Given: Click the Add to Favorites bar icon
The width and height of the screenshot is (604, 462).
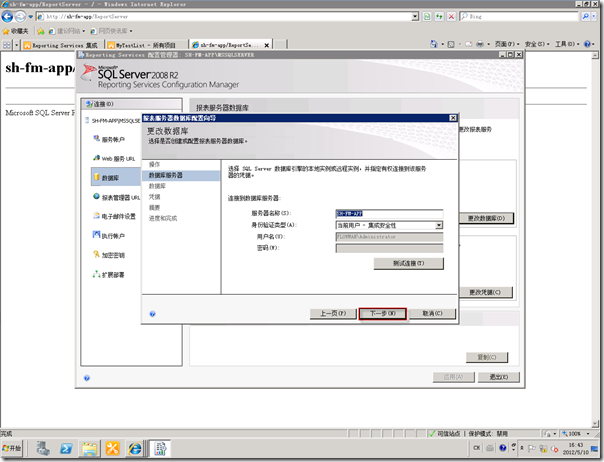Looking at the screenshot, I should [41, 31].
